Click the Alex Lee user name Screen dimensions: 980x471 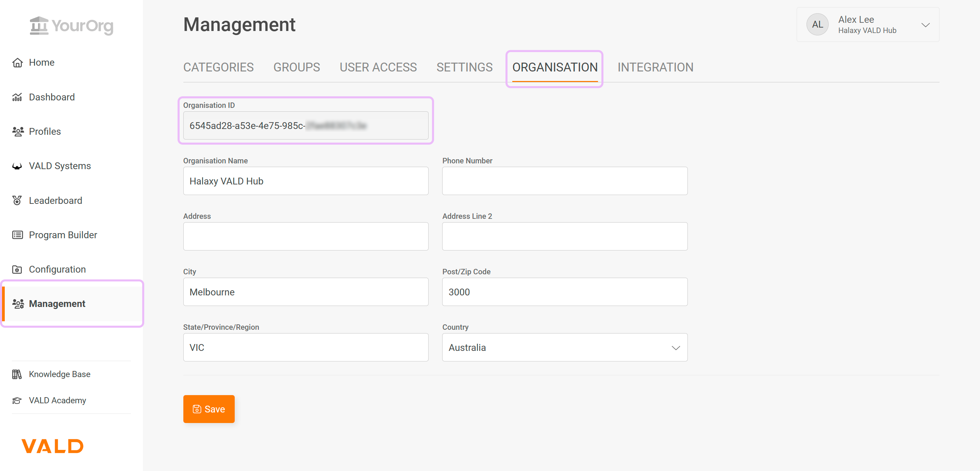[856, 19]
